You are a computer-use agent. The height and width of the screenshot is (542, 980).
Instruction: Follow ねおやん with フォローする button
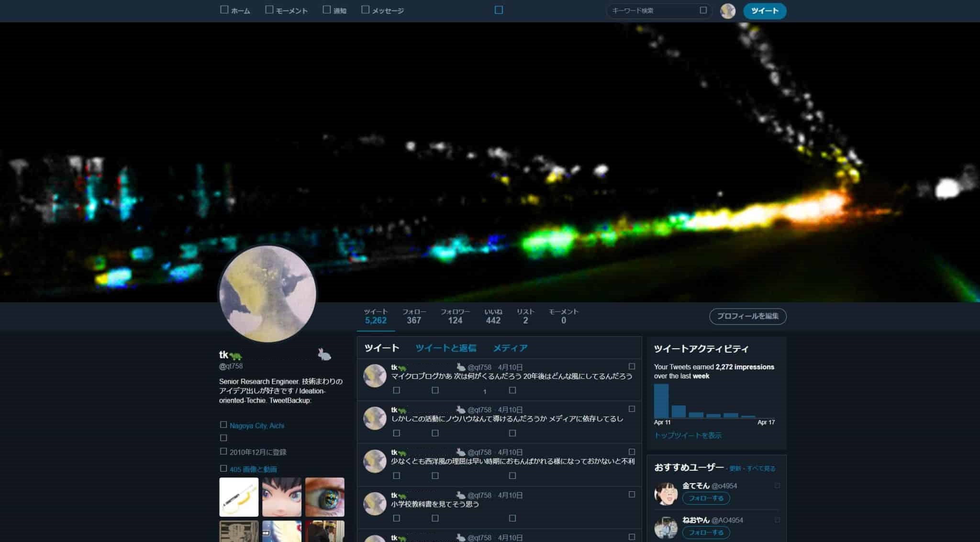tap(706, 532)
